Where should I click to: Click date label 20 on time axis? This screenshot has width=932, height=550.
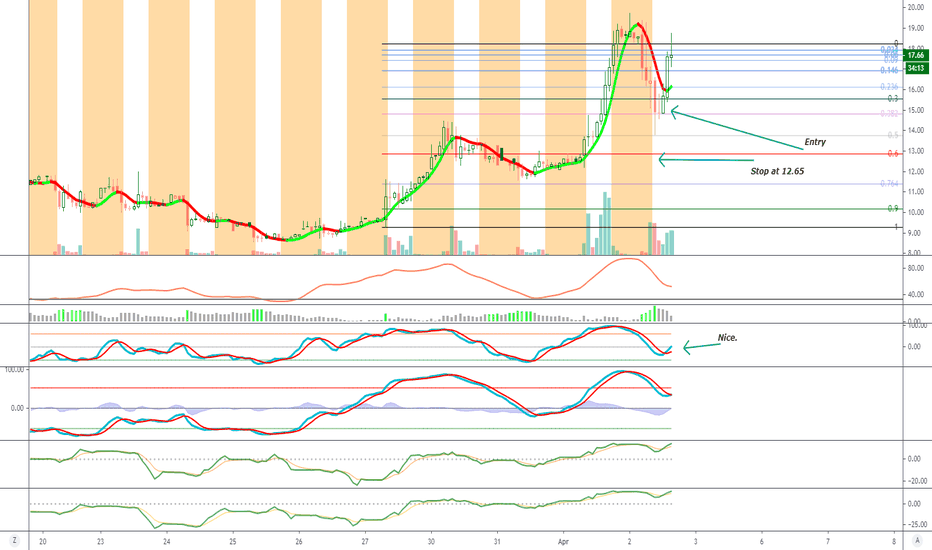click(x=43, y=542)
